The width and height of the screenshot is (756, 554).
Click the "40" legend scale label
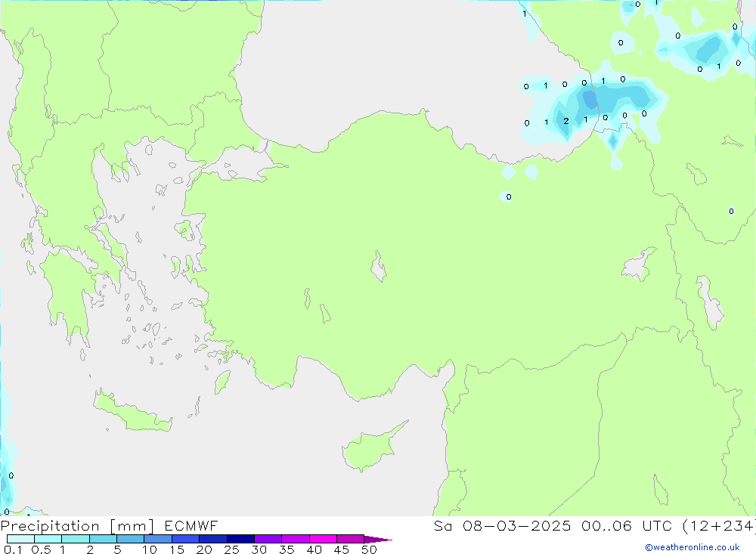click(314, 549)
